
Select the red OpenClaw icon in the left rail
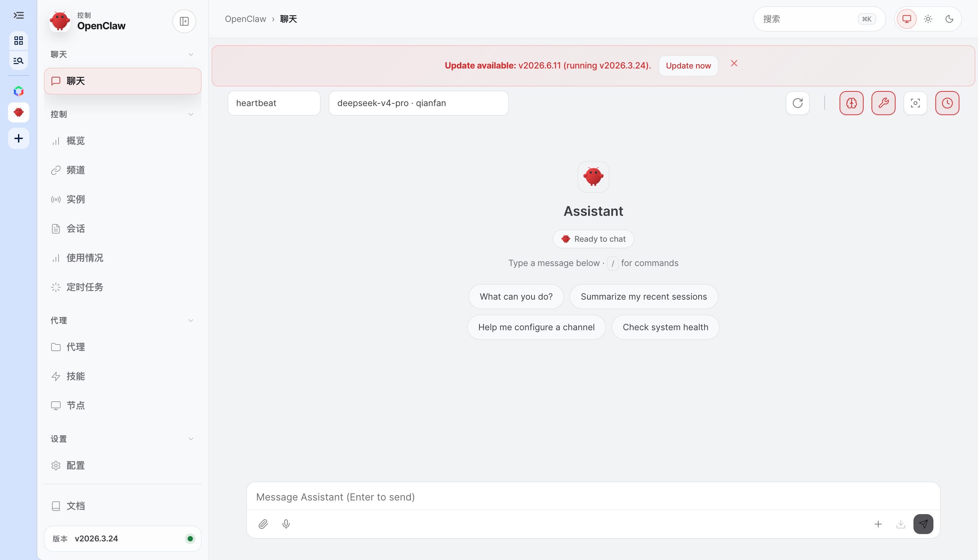(x=19, y=112)
